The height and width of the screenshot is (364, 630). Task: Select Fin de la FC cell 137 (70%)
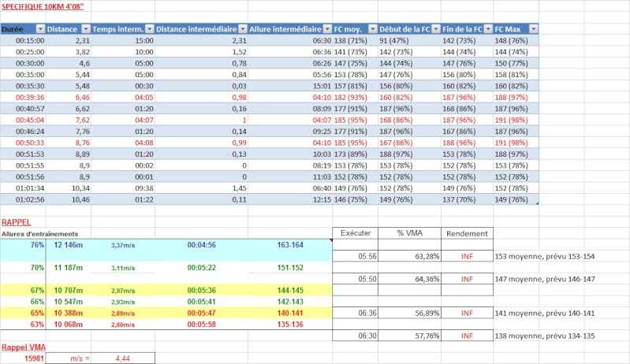click(467, 199)
